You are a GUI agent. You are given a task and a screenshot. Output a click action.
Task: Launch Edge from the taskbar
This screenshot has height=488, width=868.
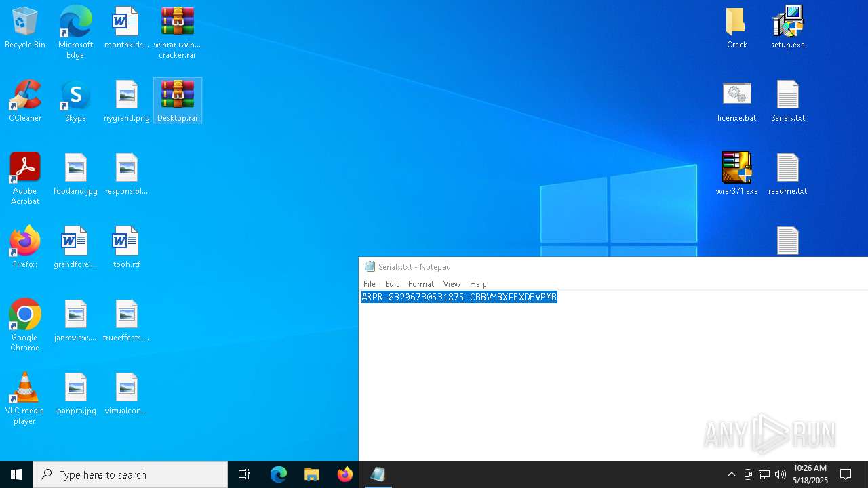click(x=279, y=474)
